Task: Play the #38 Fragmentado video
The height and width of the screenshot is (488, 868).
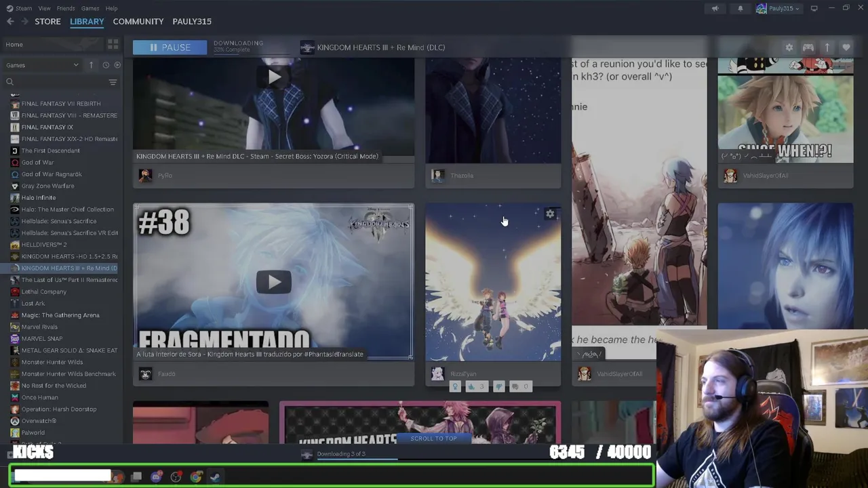Action: pyautogui.click(x=273, y=282)
